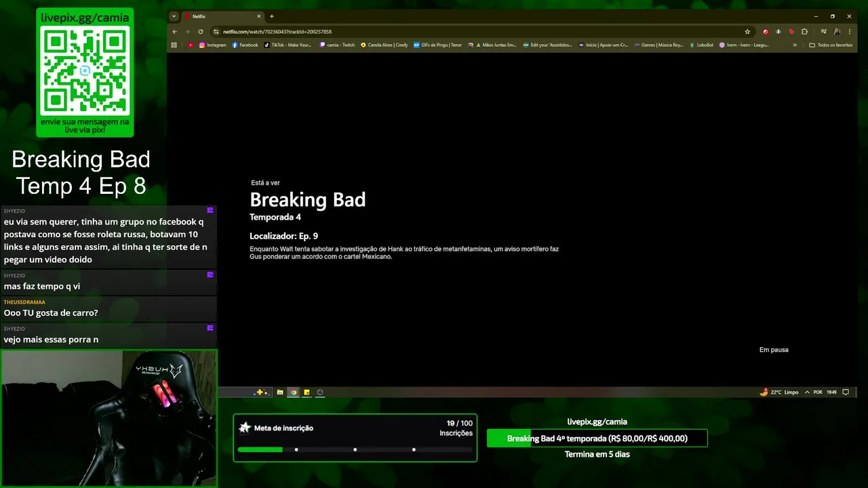Click the webcam feed thumbnail
The image size is (868, 488).
[x=108, y=418]
